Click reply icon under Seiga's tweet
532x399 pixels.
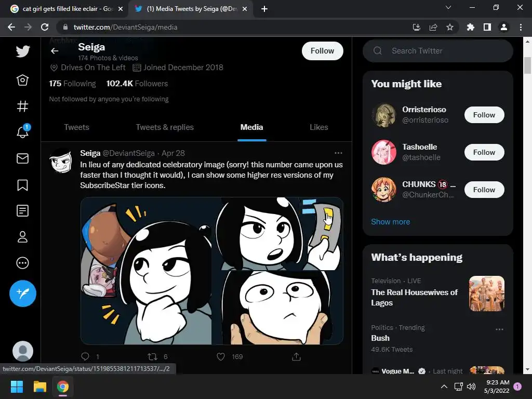click(85, 356)
